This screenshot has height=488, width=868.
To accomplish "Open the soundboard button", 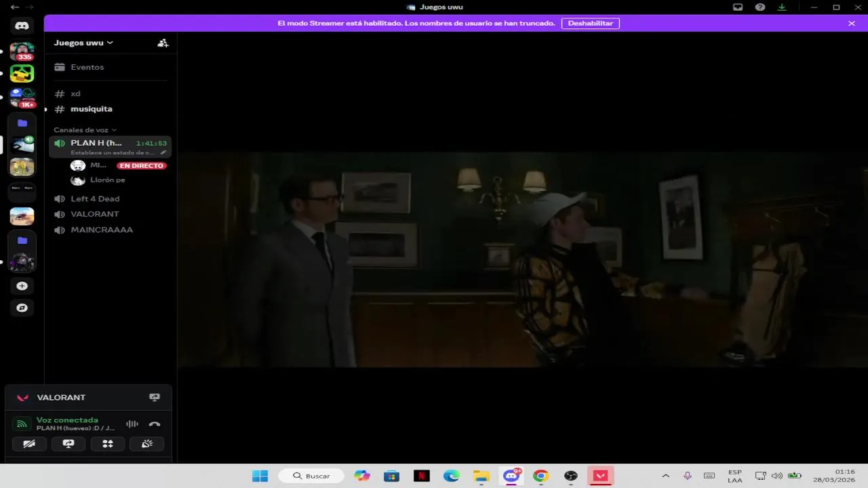I will 147,444.
